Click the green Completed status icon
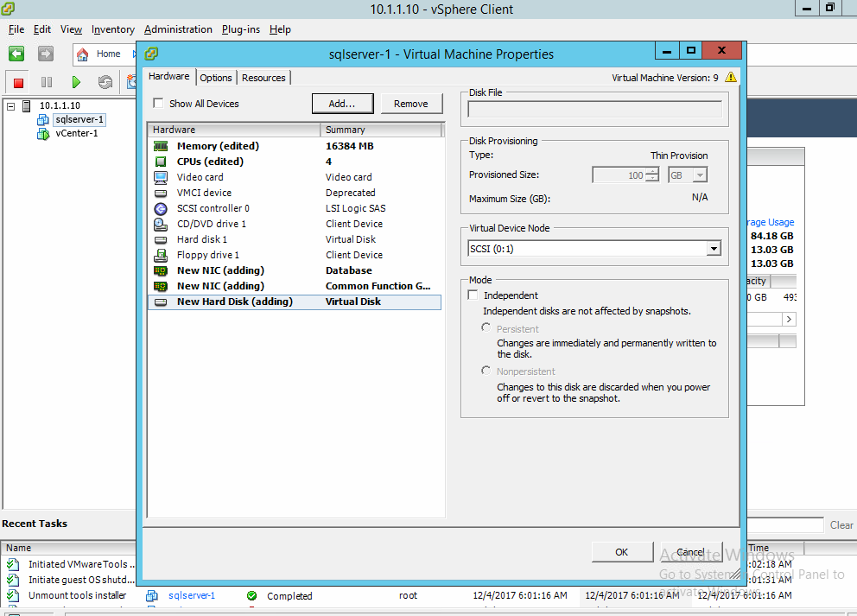 pos(252,596)
